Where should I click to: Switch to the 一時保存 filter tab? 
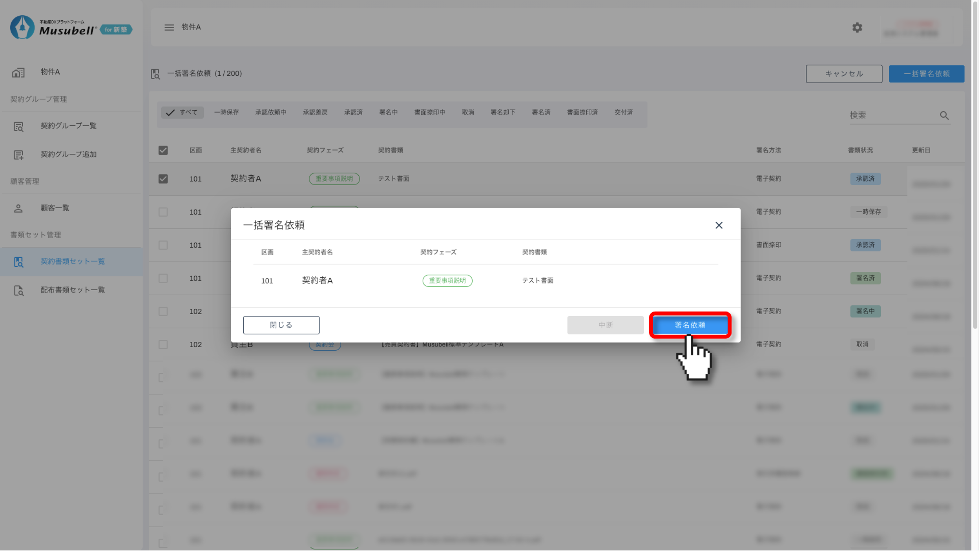point(226,112)
